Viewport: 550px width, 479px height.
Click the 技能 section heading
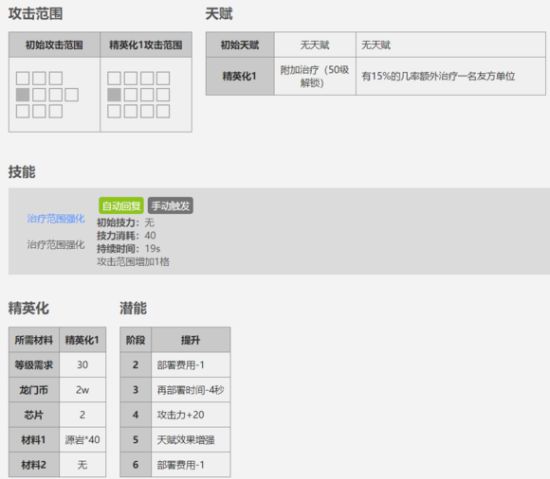(22, 172)
